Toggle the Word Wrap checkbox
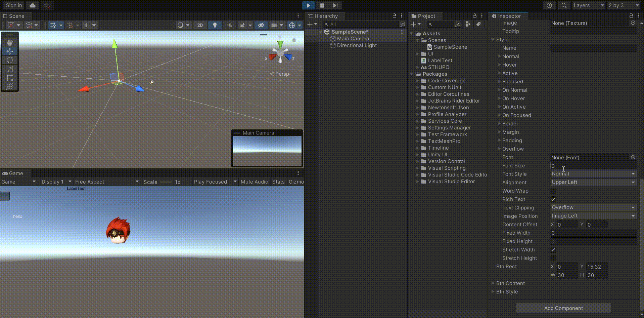 pos(553,191)
